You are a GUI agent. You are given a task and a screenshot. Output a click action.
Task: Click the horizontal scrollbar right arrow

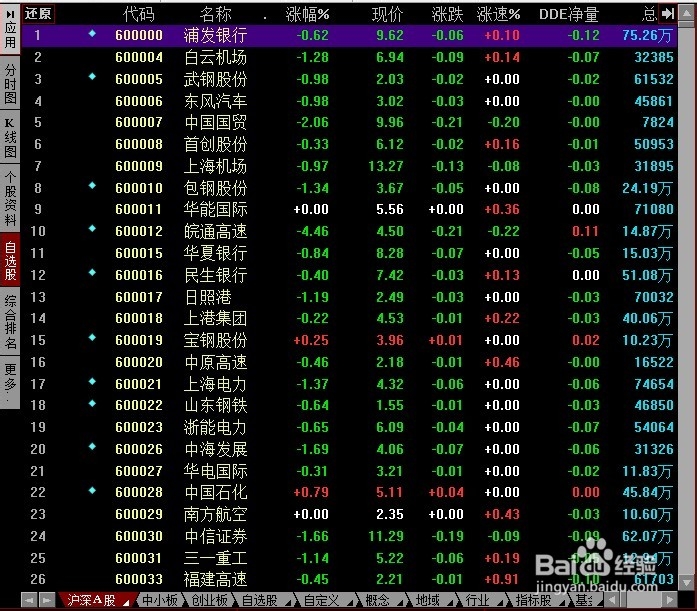click(x=669, y=600)
